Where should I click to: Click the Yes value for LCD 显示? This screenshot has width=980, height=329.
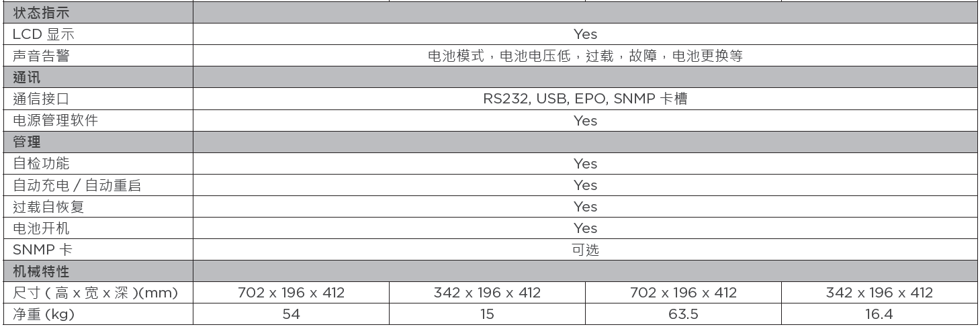point(585,34)
